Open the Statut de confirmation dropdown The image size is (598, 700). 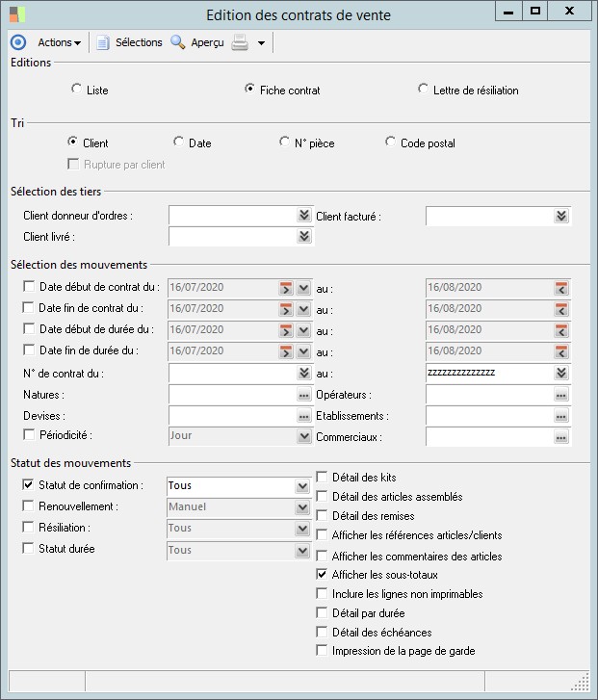tap(303, 486)
